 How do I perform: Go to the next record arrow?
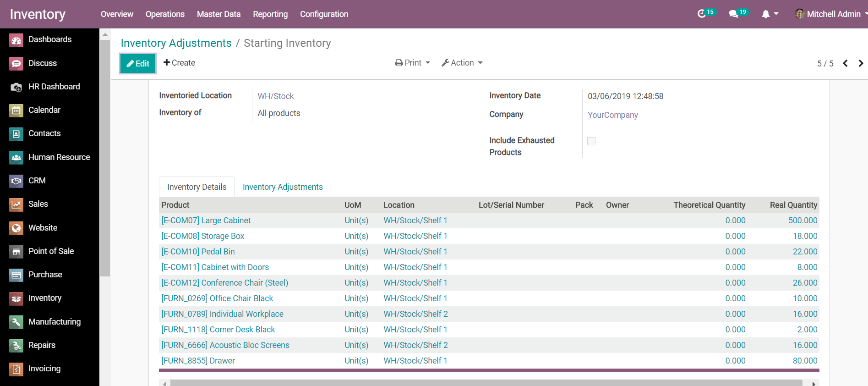[x=861, y=63]
